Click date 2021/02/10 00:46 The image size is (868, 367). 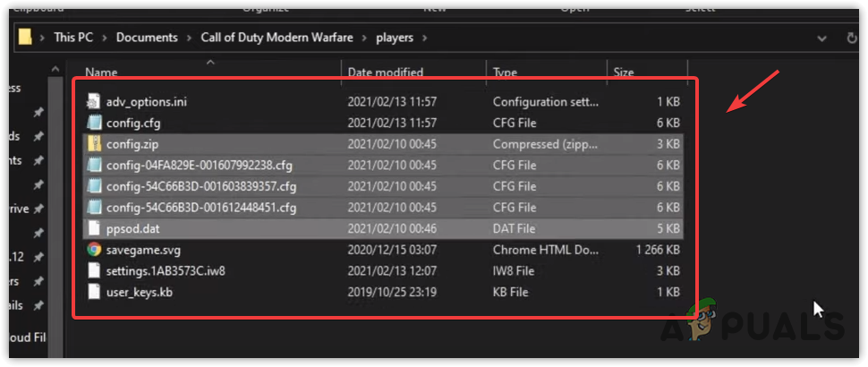392,228
